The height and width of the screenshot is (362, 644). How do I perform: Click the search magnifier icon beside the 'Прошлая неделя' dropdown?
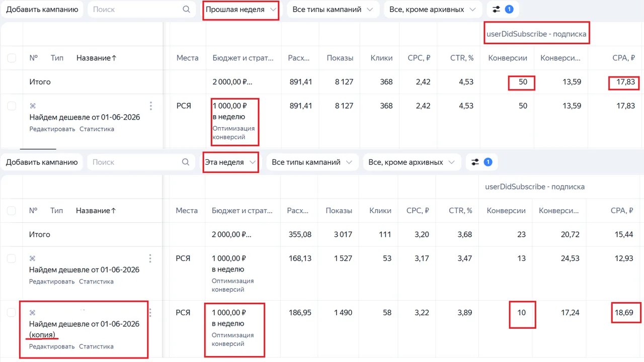[x=186, y=9]
